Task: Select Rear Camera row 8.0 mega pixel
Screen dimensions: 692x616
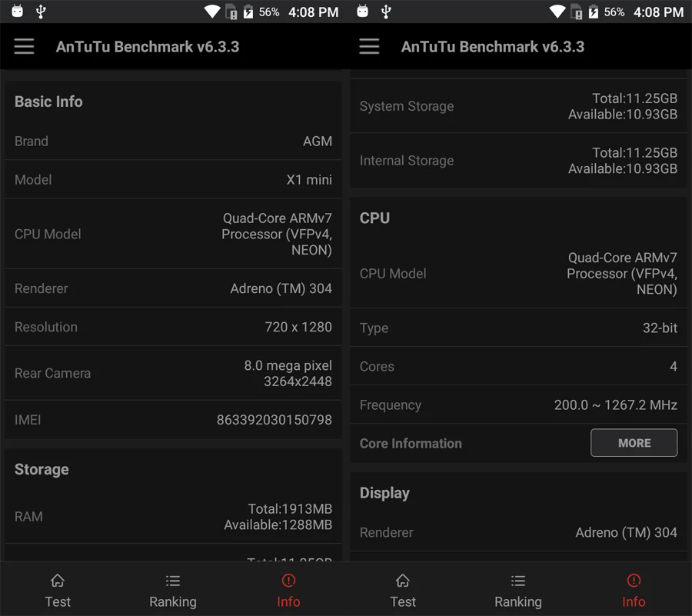Action: coord(173,373)
